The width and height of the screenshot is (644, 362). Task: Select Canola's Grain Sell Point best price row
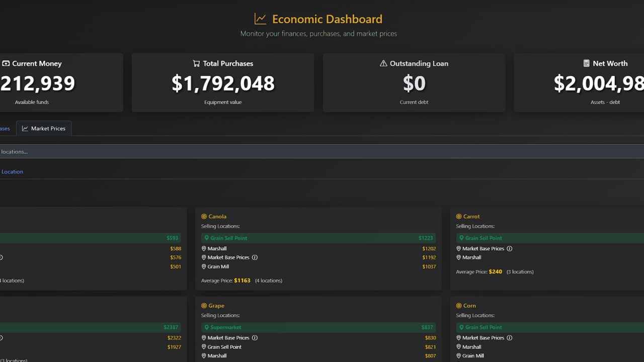(x=318, y=238)
